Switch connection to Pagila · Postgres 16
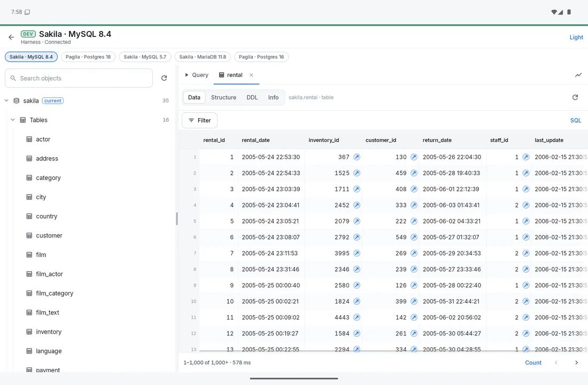Screen dimensions: 588x385 (x=261, y=57)
